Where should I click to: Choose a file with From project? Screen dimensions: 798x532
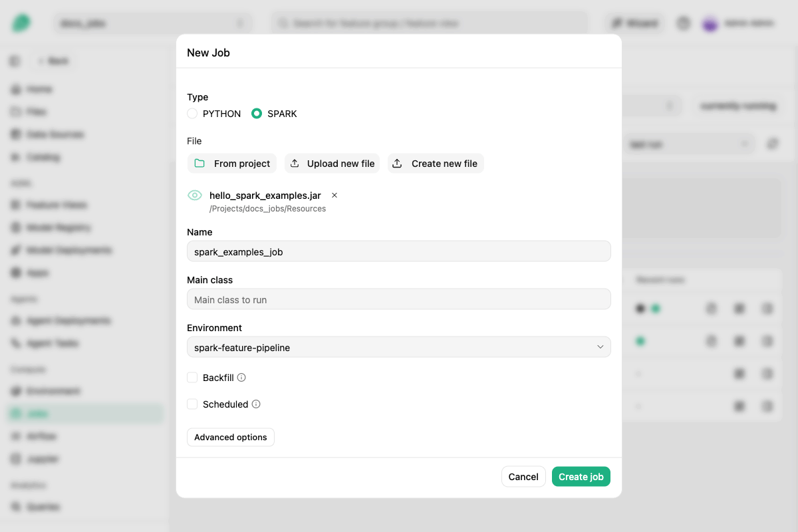(x=232, y=164)
